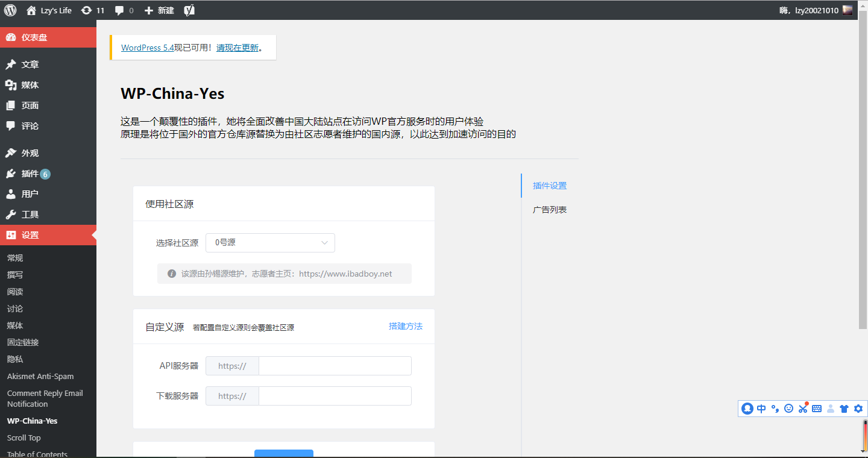Open the 文章 posts menu
This screenshot has height=458, width=868.
tap(48, 64)
